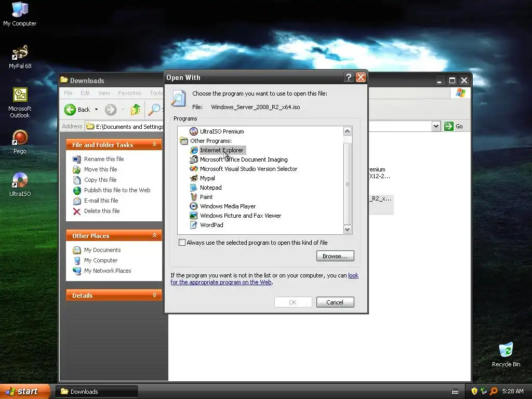Open My Computer under Other Places

pos(96,260)
